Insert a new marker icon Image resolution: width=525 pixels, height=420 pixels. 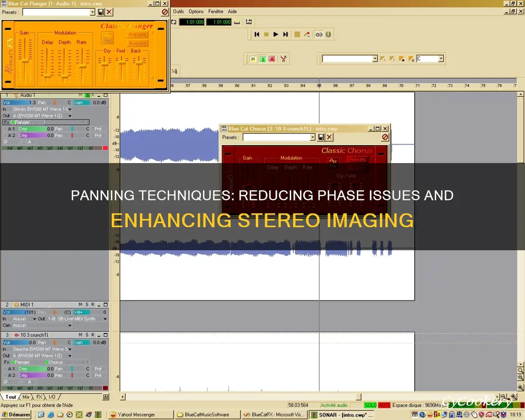click(x=401, y=59)
